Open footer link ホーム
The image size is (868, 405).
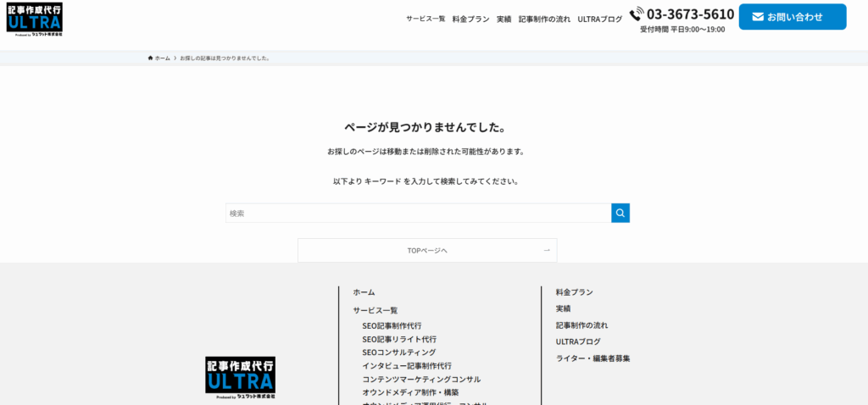(x=364, y=292)
